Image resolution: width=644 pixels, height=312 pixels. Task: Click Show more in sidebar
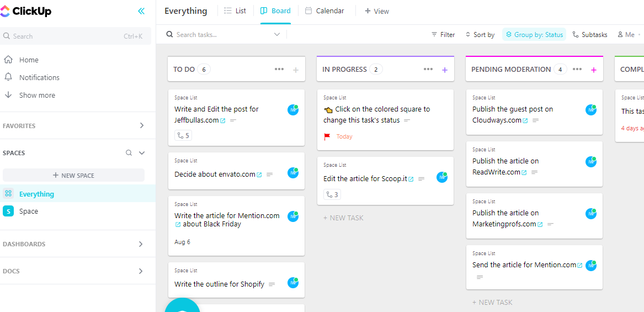pos(37,96)
